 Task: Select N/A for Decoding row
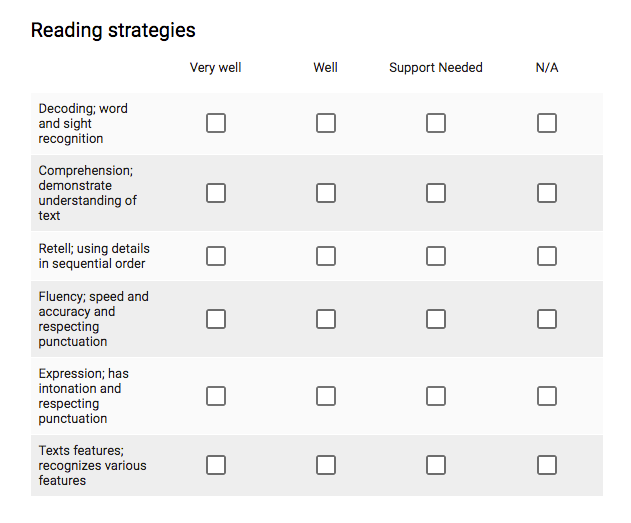(x=547, y=123)
